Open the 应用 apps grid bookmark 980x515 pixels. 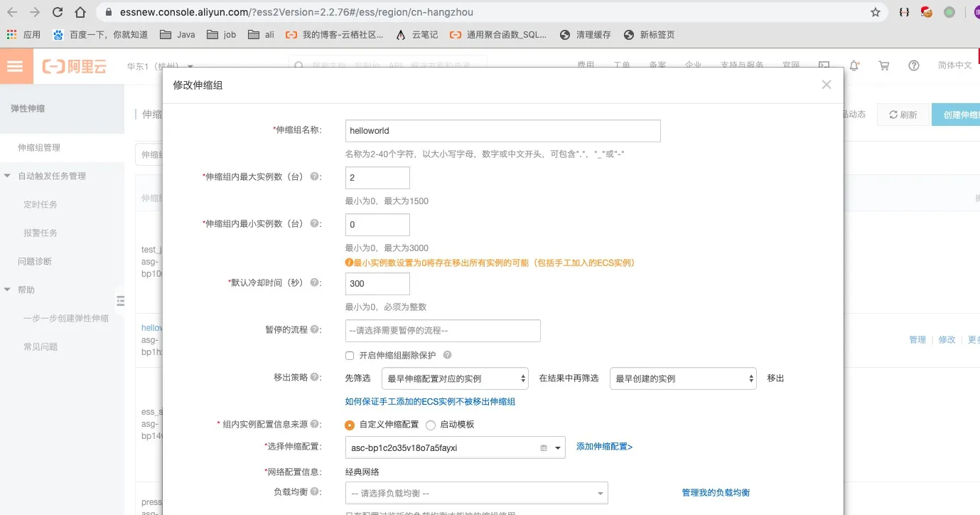click(x=23, y=34)
